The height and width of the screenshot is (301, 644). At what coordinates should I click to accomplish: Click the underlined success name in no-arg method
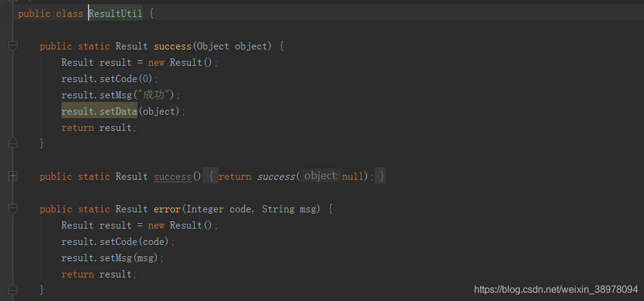172,176
